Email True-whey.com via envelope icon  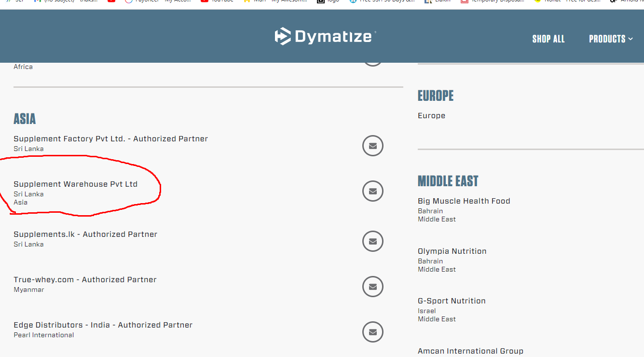coord(372,287)
